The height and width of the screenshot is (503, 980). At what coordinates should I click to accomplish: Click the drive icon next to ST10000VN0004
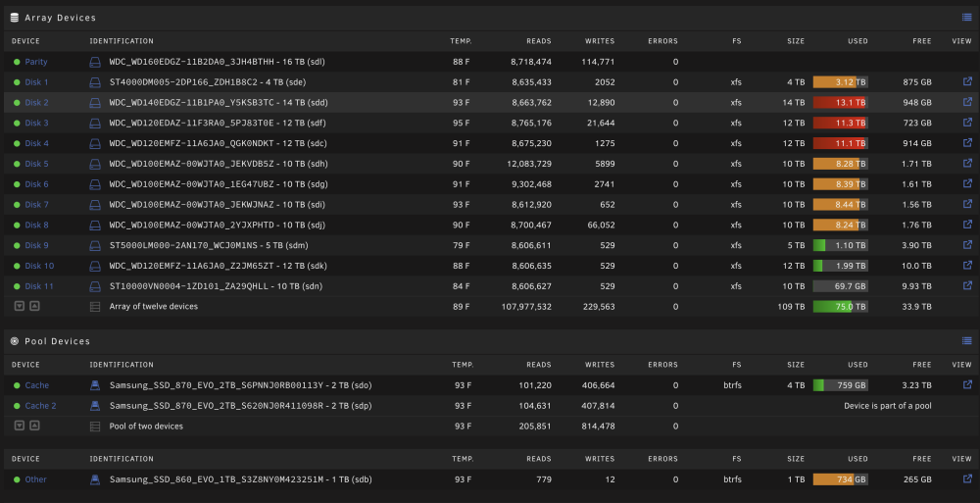(x=95, y=286)
